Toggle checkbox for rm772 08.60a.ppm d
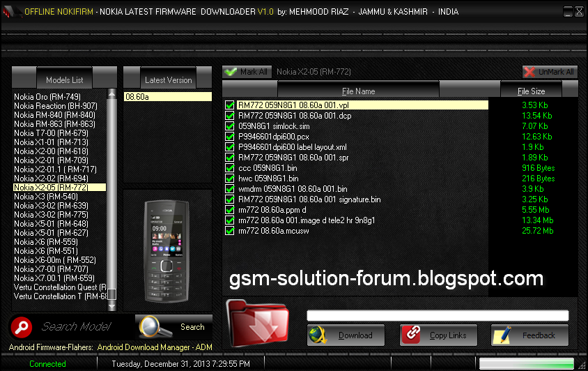 point(229,210)
